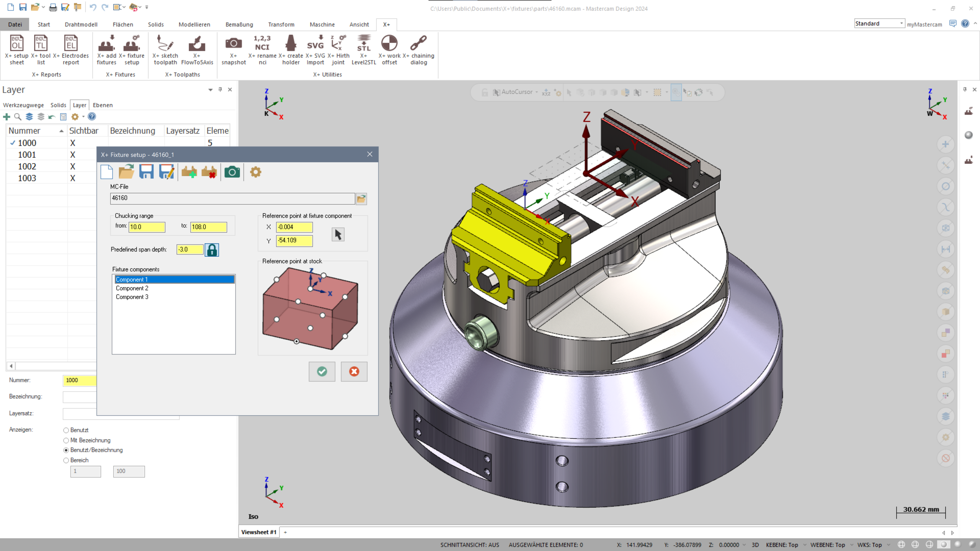Open the X+ work offset tool
The image size is (980, 551).
point(389,50)
